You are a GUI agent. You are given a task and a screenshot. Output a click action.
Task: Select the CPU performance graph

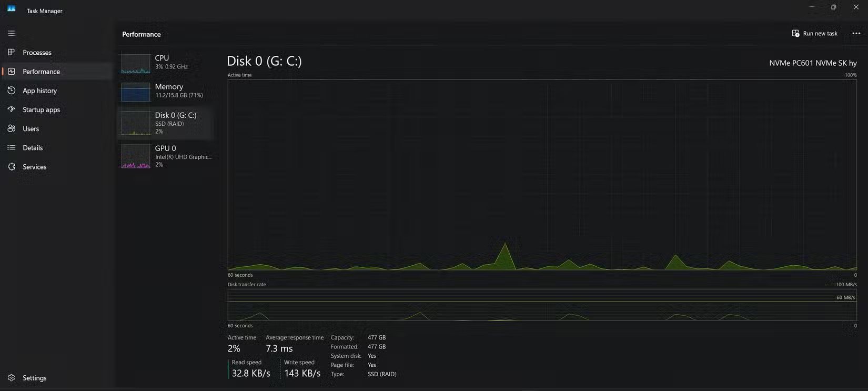click(x=136, y=63)
